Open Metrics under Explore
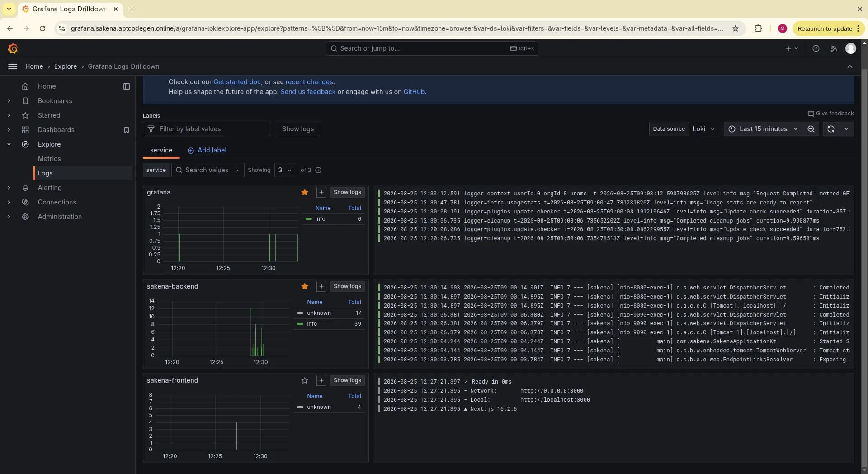The image size is (868, 474). [x=49, y=159]
